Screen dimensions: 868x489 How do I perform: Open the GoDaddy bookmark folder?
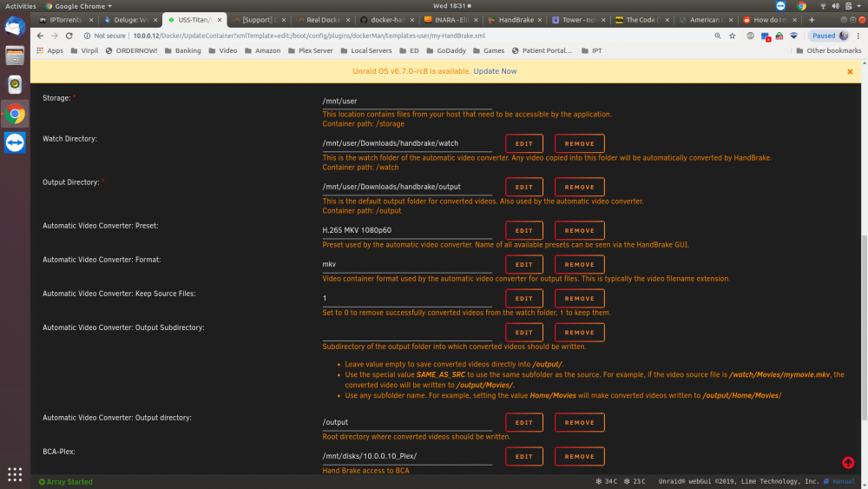[x=446, y=50]
